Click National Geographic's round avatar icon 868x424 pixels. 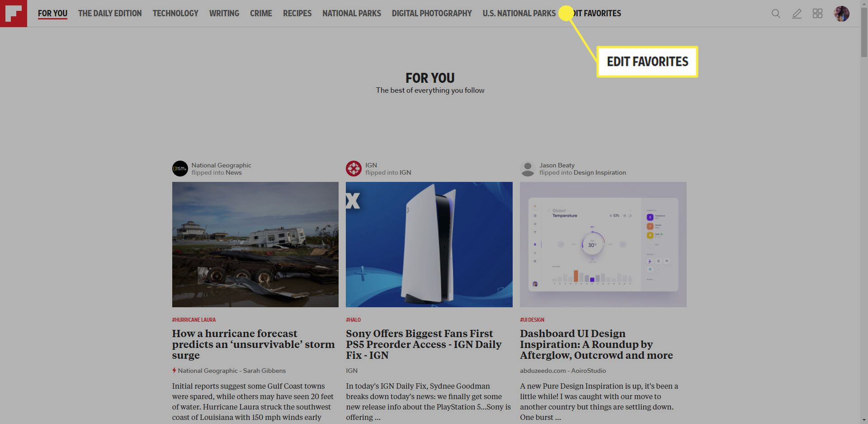[180, 169]
